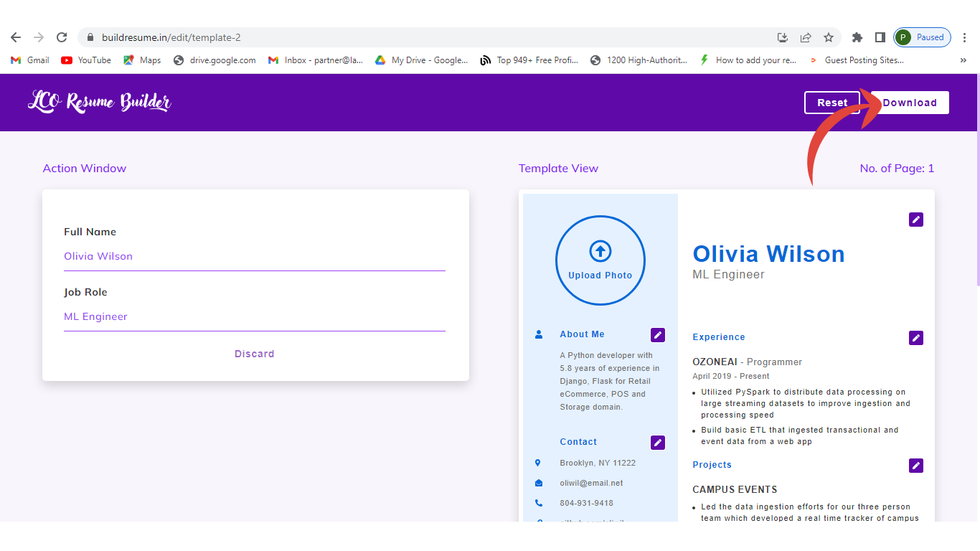The height and width of the screenshot is (551, 980).
Task: Toggle the browser side panel icon
Action: pyautogui.click(x=880, y=37)
